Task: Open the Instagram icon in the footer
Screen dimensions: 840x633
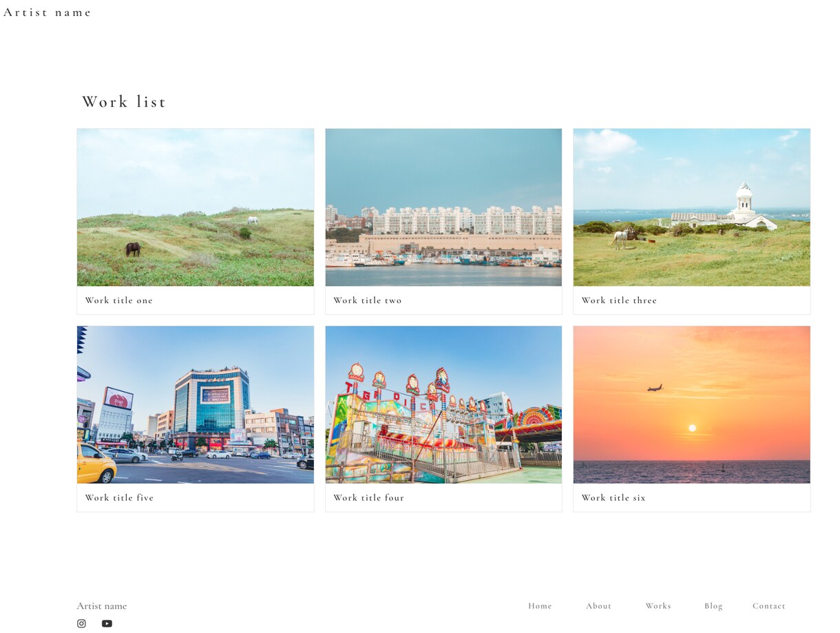Action: tap(81, 623)
